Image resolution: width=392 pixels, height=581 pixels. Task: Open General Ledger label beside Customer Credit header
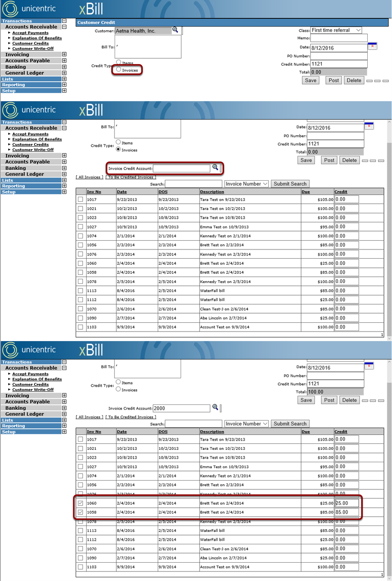[x=25, y=73]
